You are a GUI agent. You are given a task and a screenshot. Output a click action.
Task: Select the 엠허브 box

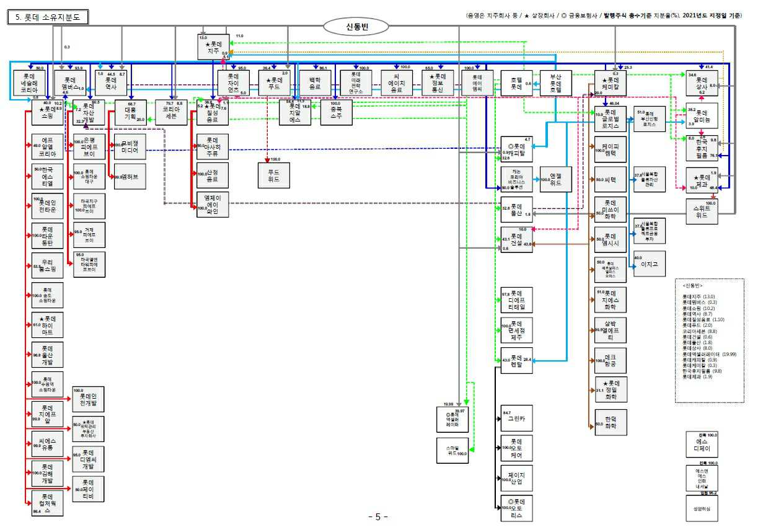click(131, 177)
